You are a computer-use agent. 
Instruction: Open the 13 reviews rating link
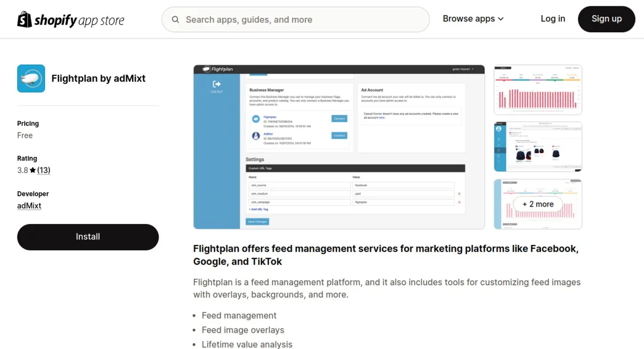[x=43, y=170]
